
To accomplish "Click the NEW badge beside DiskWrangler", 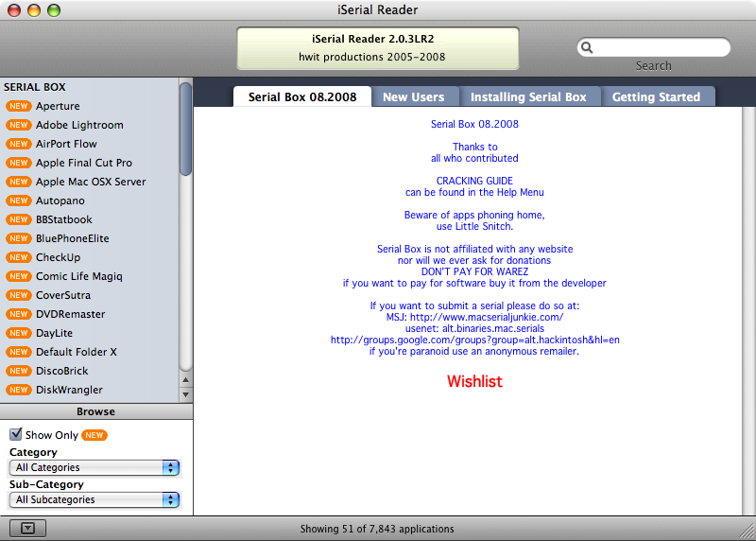I will click(x=18, y=390).
